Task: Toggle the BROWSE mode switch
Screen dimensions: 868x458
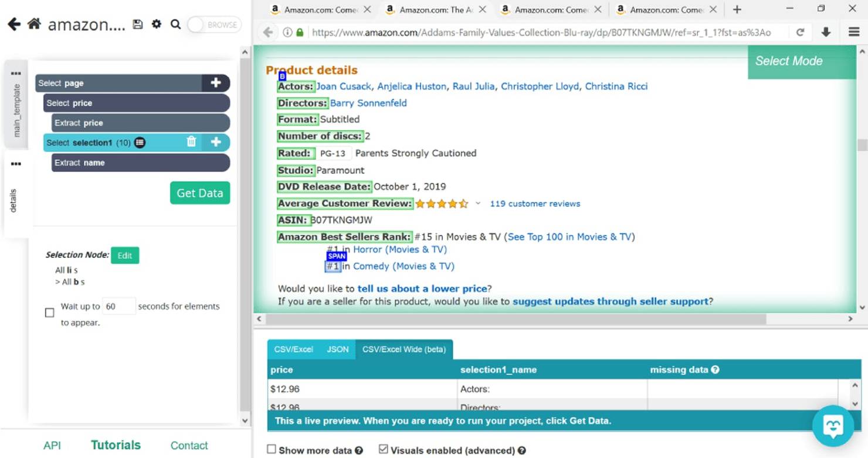Action: pyautogui.click(x=214, y=25)
